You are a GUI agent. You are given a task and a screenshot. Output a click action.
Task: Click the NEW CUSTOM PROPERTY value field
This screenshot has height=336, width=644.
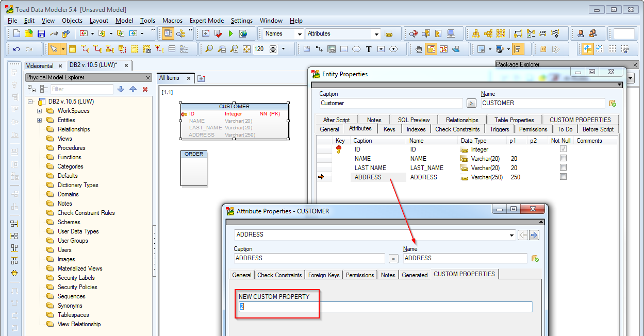385,307
